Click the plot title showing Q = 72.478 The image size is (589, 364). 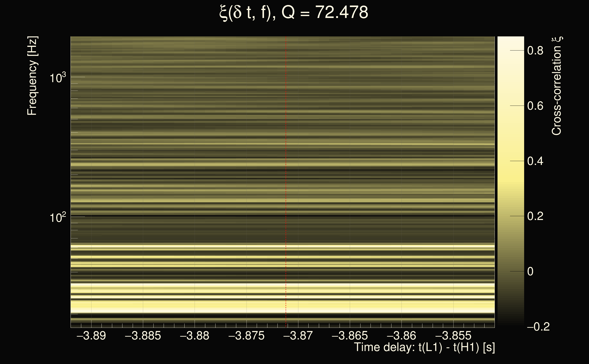coord(294,13)
